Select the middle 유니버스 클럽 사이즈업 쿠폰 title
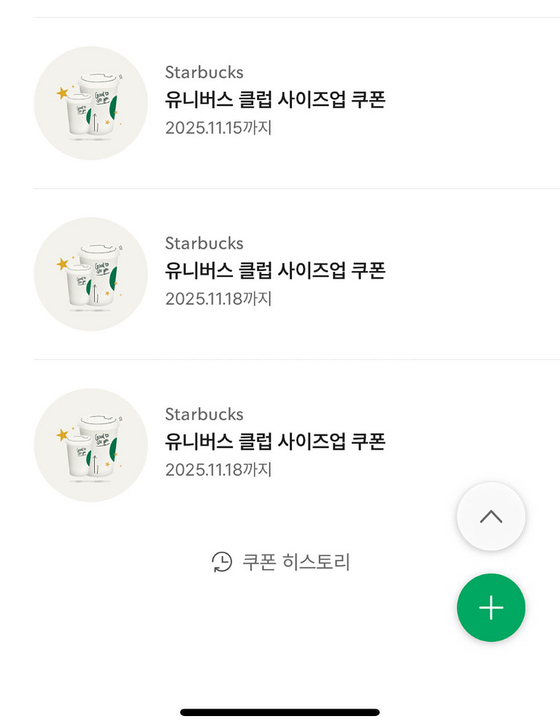Screen dimensions: 560x728 point(275,270)
